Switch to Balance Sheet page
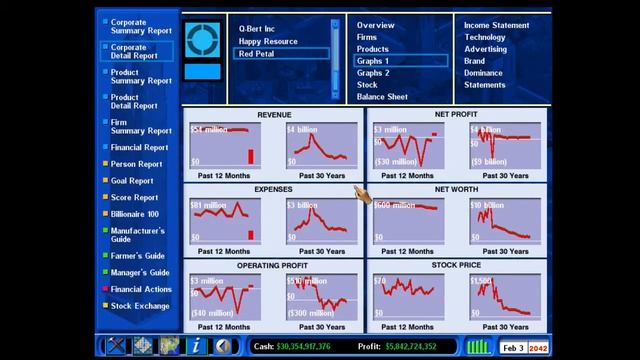Viewport: 640px width, 360px height. (x=382, y=97)
